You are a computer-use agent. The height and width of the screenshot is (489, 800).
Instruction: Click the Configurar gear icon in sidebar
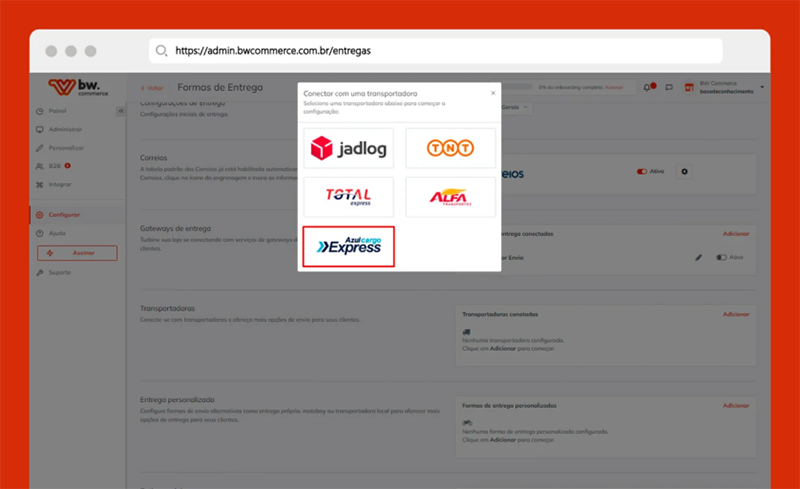pyautogui.click(x=39, y=215)
